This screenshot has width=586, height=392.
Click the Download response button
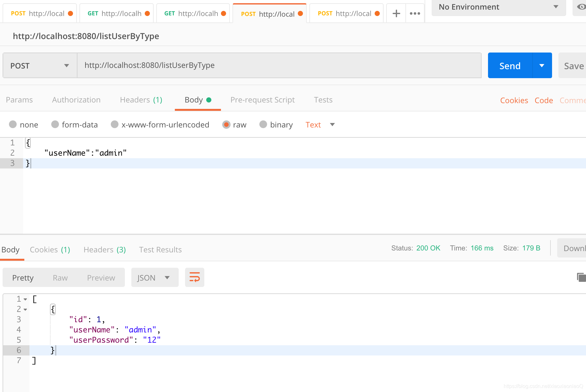(572, 248)
